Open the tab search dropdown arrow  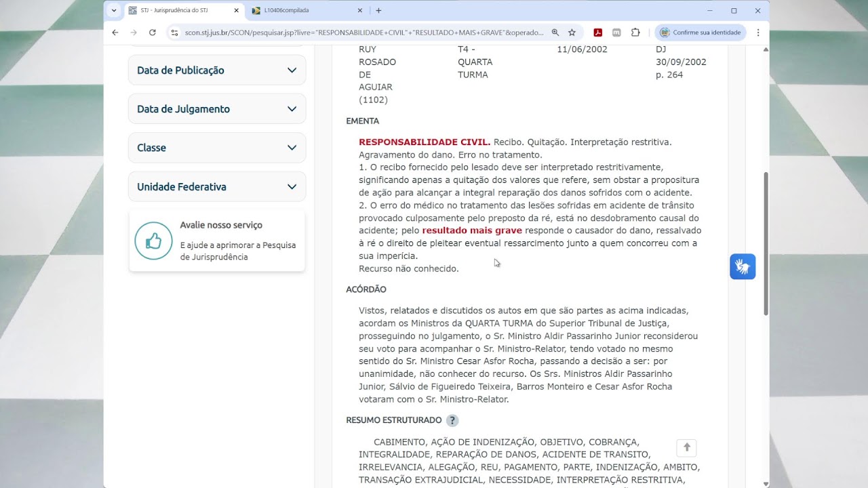point(113,10)
